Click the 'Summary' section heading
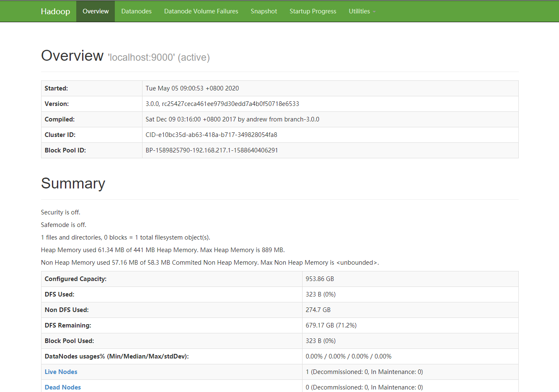This screenshot has height=392, width=559. tap(73, 183)
